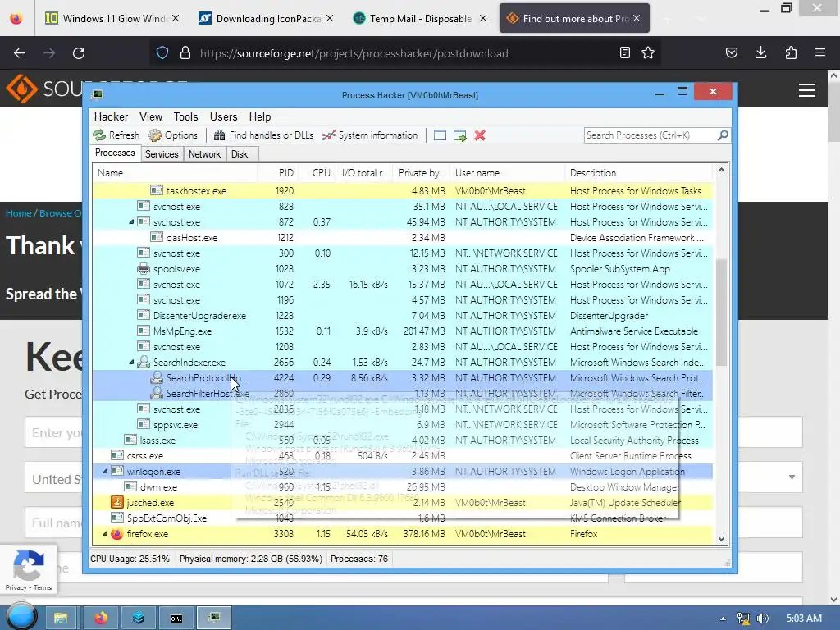Open Firefox extensions icon
This screenshot has width=840, height=630.
point(791,52)
